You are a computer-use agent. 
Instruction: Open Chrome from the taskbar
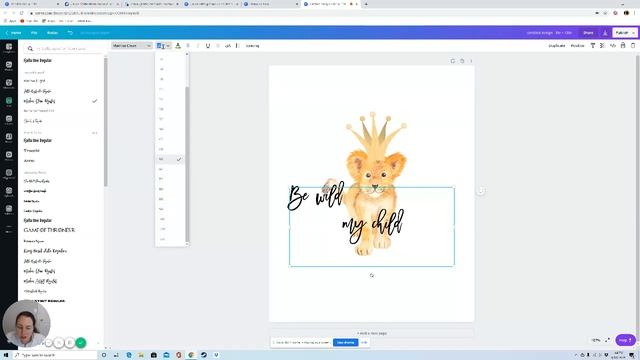coord(191,355)
